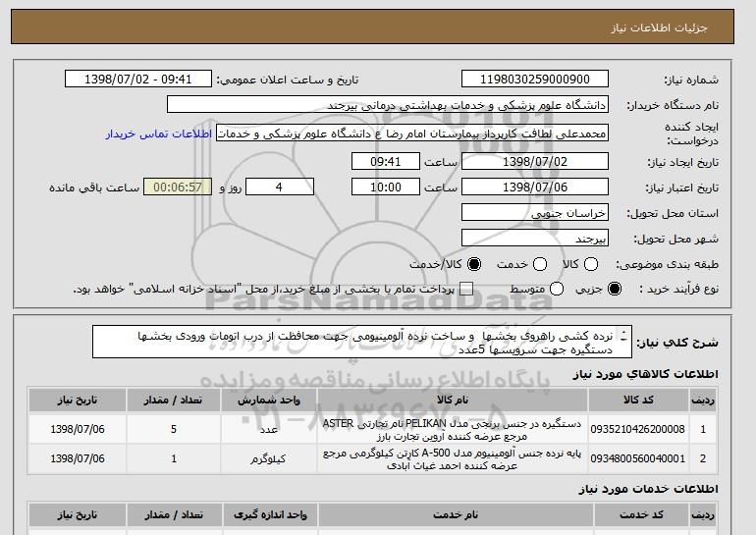Click the اطلاعات کالاهای مورد نیاز section heading
The image size is (756, 535).
click(x=645, y=374)
